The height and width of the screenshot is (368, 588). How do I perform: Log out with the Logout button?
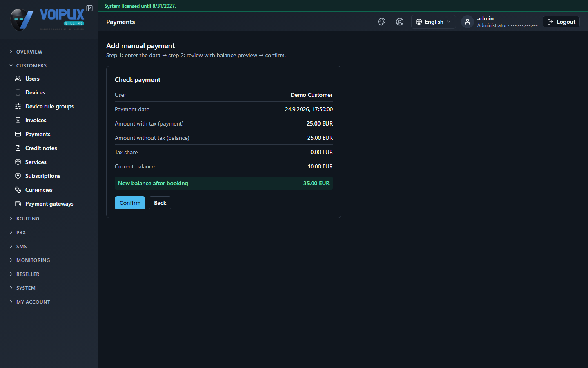pos(561,22)
